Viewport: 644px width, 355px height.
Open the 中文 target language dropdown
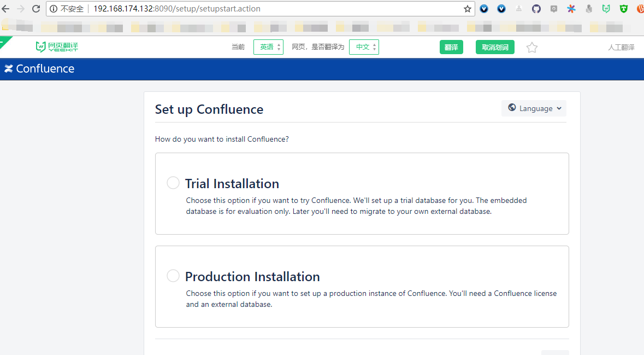coord(364,47)
